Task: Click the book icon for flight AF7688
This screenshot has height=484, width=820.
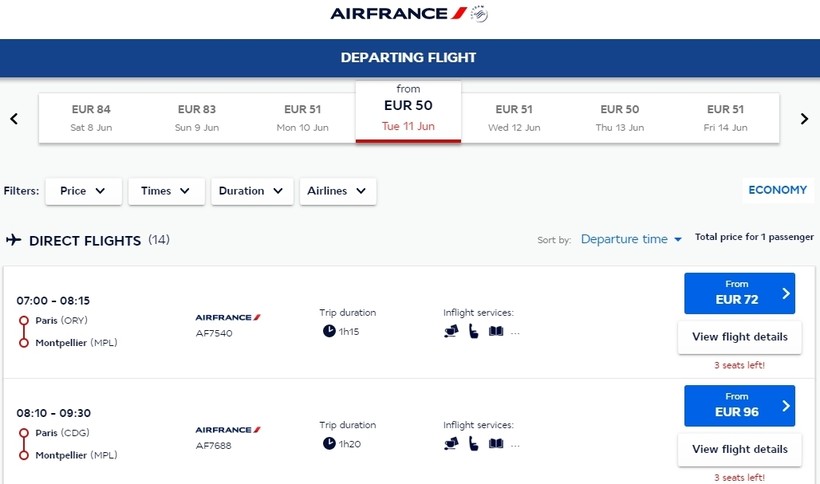Action: (496, 443)
